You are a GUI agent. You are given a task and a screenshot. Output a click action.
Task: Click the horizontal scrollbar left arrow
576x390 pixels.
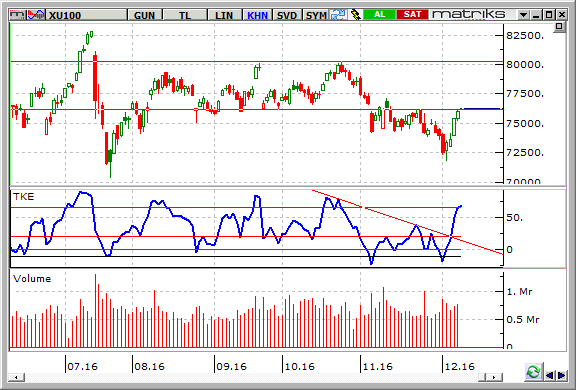[16, 377]
